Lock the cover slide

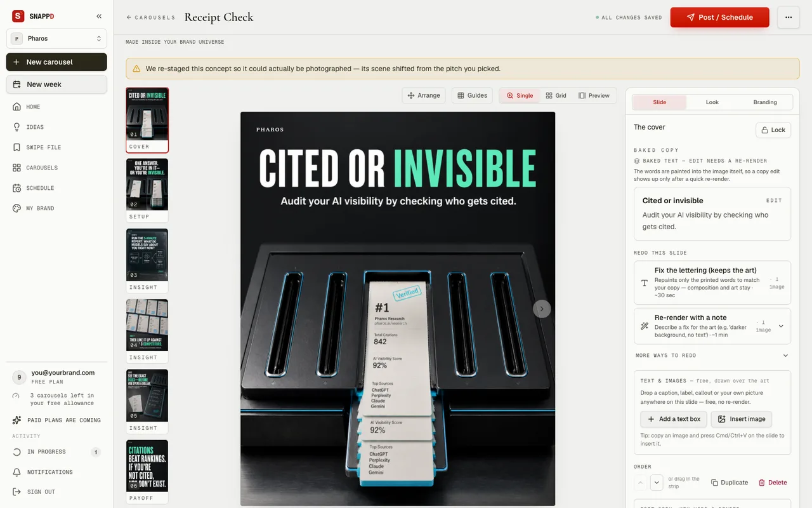(x=773, y=130)
